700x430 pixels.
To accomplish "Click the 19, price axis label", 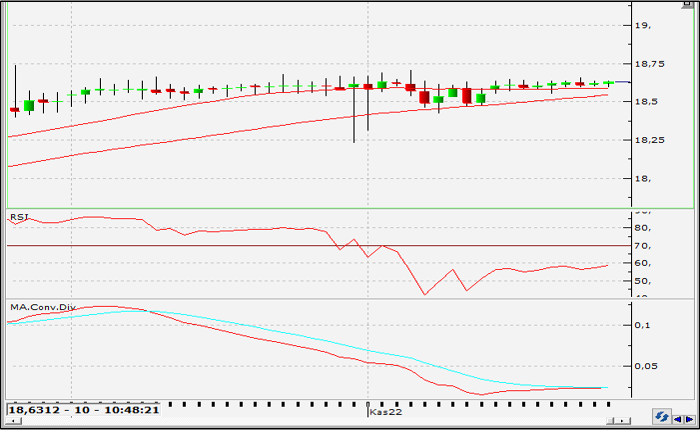I will coord(643,25).
